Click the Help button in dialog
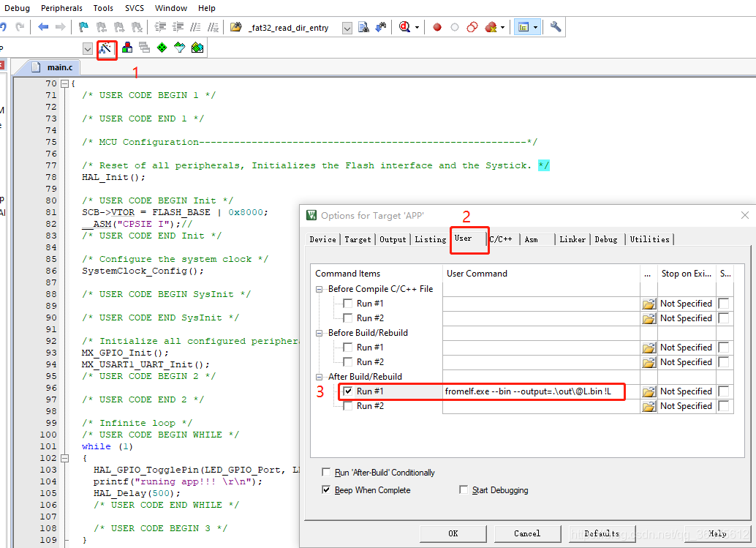 coord(717,533)
